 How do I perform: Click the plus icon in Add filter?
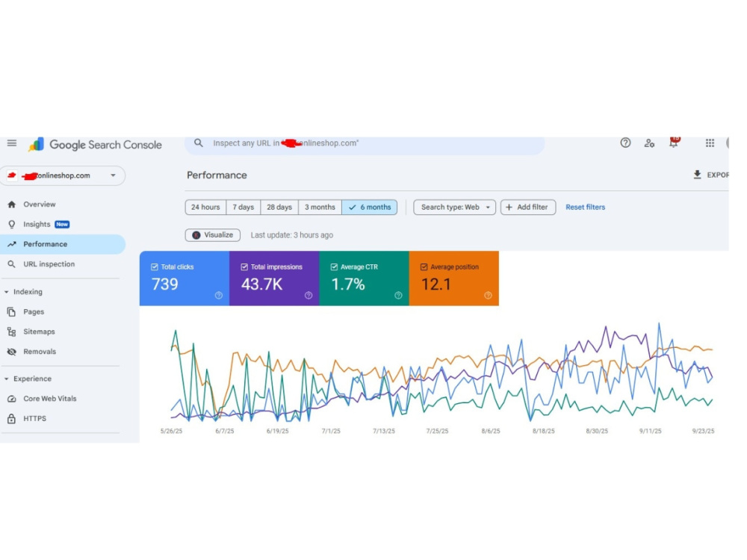[x=509, y=207]
